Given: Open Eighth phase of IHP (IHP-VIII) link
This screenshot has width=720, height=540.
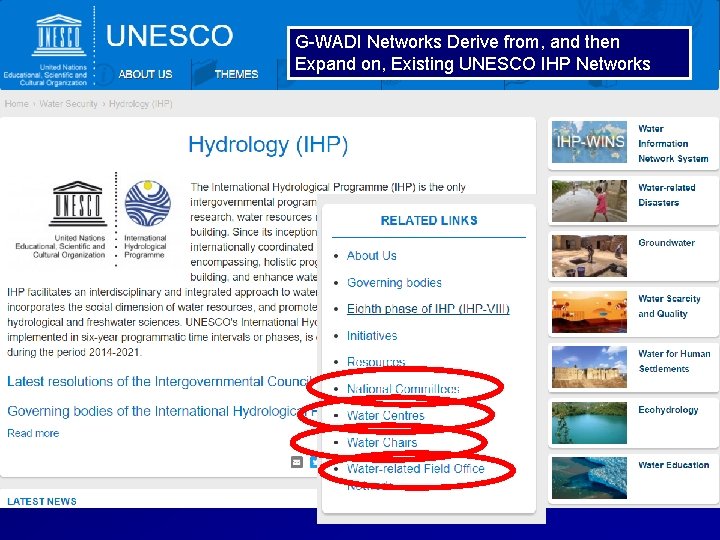Looking at the screenshot, I should (428, 309).
